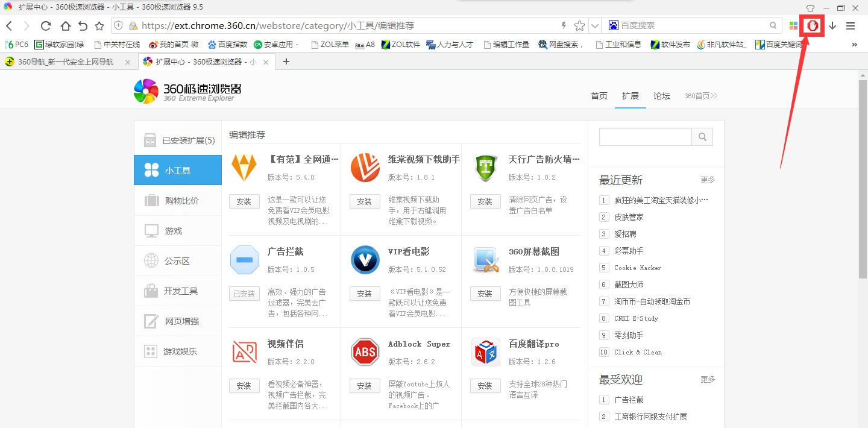Click the 360极速浏览器 logo
Image resolution: width=868 pixels, height=428 pixels.
[x=187, y=92]
